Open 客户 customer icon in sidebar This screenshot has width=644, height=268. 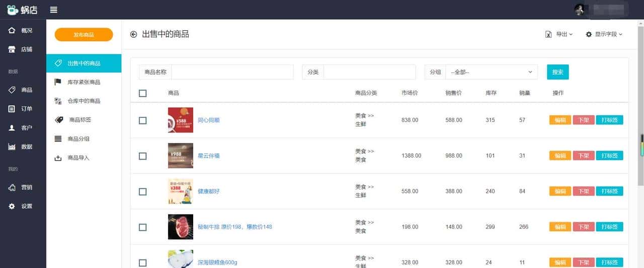point(12,128)
